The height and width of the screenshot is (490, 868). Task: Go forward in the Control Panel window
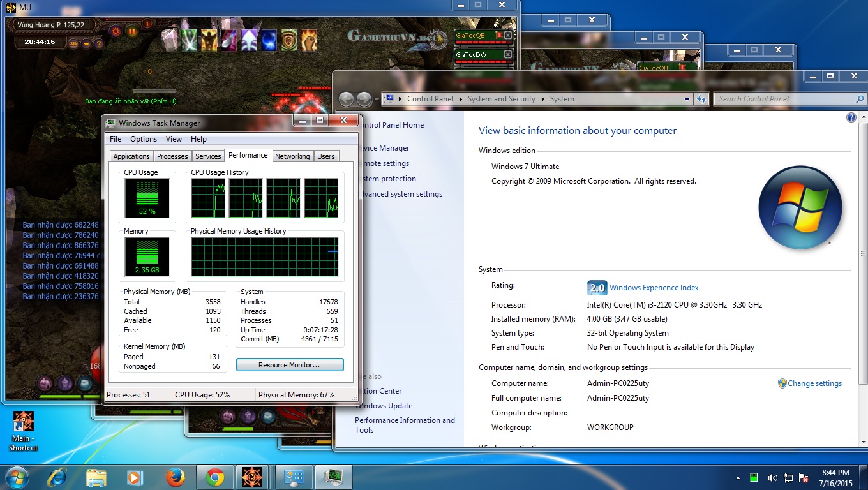pyautogui.click(x=364, y=99)
